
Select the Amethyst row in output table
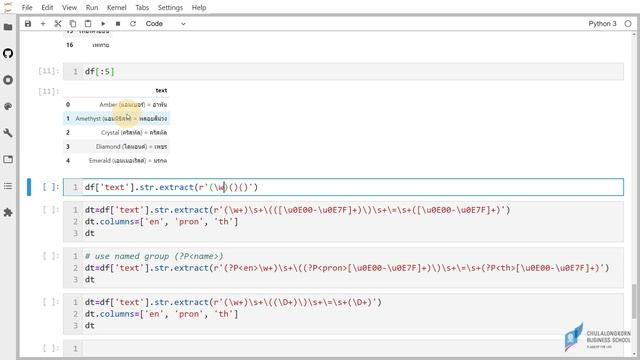pyautogui.click(x=116, y=118)
